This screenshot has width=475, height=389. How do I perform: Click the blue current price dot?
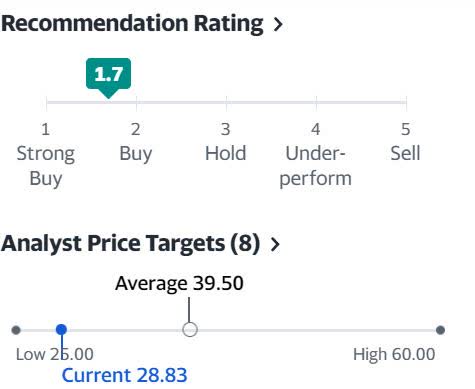pyautogui.click(x=61, y=330)
